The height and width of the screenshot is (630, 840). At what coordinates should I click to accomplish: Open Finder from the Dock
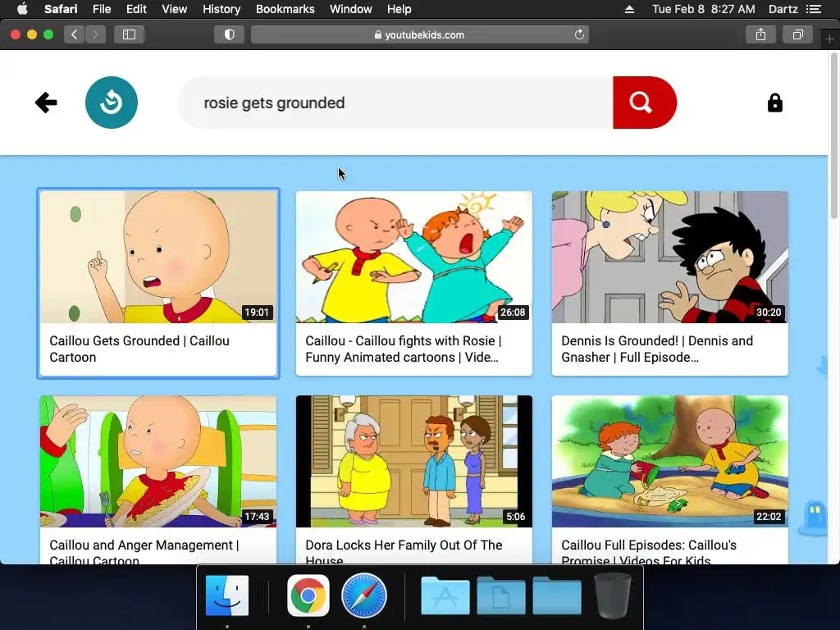[x=227, y=596]
